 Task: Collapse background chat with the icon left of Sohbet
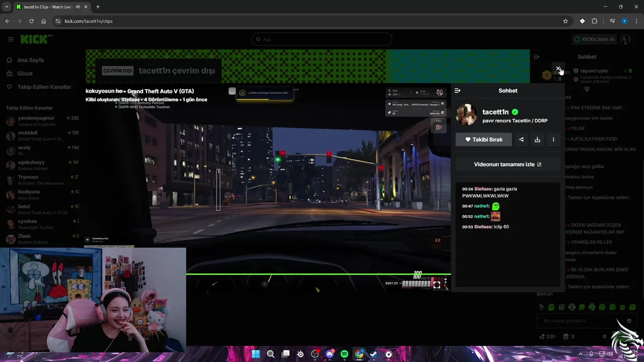536,57
